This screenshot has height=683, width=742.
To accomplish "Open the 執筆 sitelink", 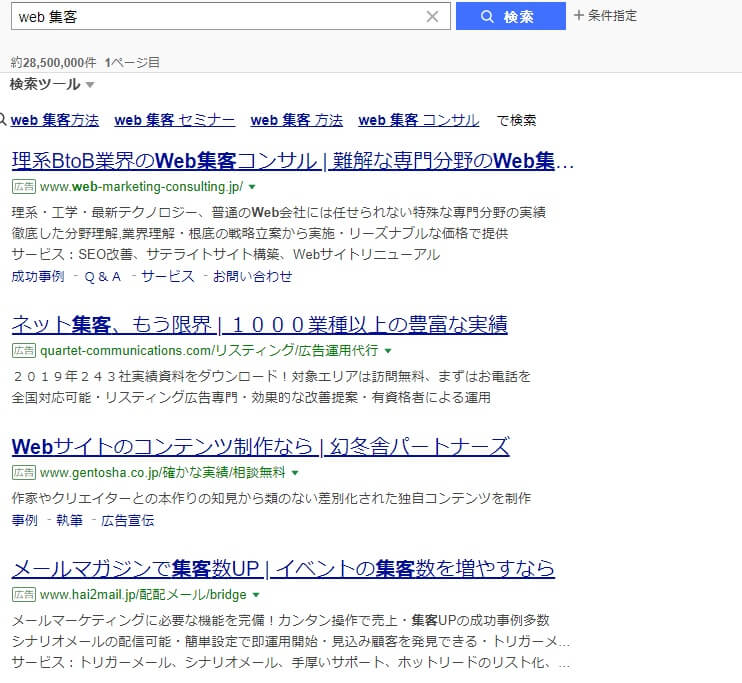I will [x=70, y=521].
